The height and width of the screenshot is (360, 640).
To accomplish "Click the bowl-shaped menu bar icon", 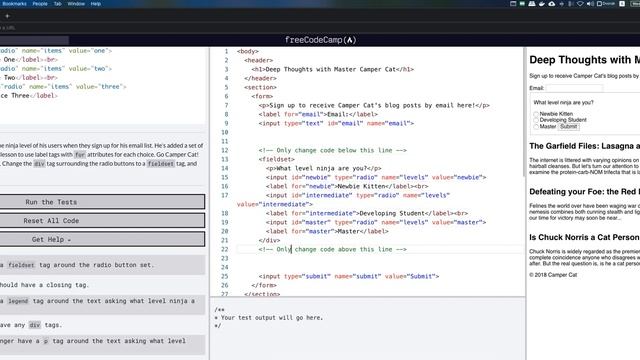I will 542,4.
